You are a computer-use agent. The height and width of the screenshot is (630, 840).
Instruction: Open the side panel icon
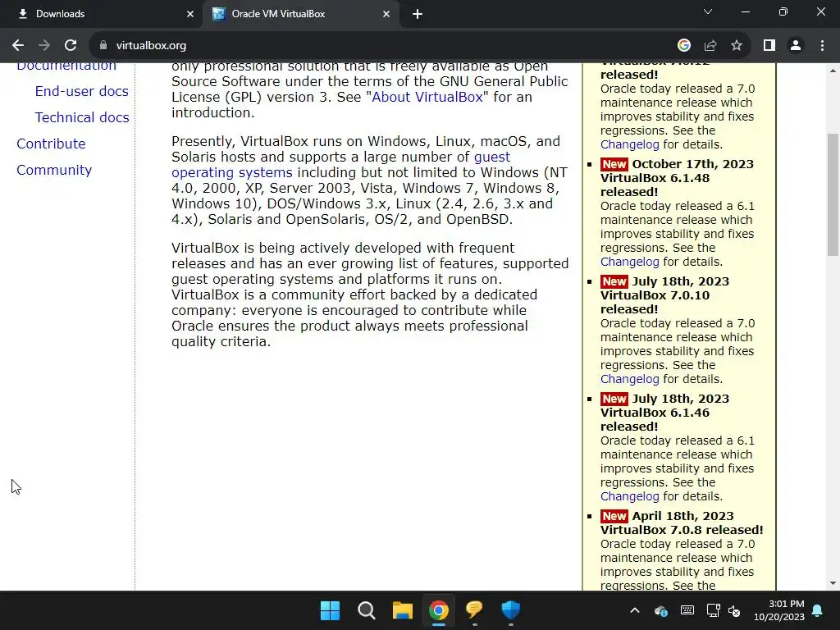(769, 46)
